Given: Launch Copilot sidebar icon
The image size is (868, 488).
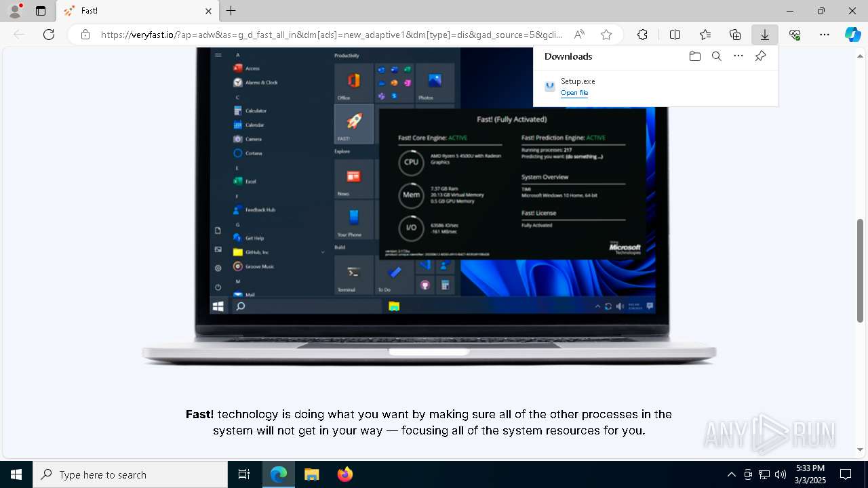Looking at the screenshot, I should [x=853, y=35].
